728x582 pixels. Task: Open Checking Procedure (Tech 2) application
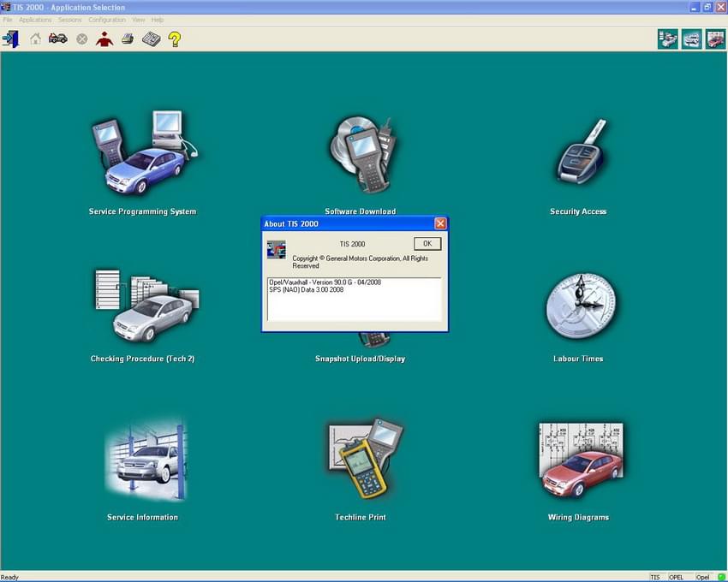point(147,306)
